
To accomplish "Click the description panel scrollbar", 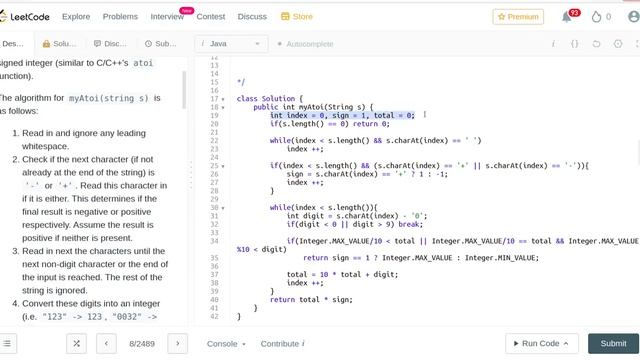I will 184,90.
